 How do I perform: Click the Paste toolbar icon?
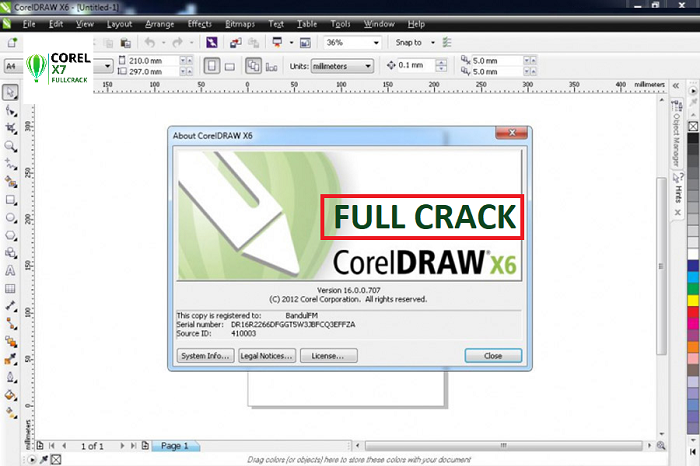[x=126, y=43]
